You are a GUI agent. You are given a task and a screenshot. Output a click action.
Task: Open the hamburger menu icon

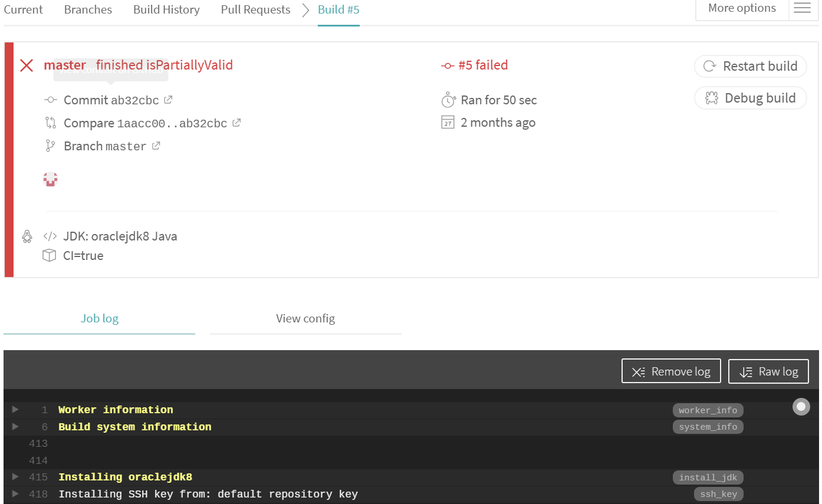802,8
